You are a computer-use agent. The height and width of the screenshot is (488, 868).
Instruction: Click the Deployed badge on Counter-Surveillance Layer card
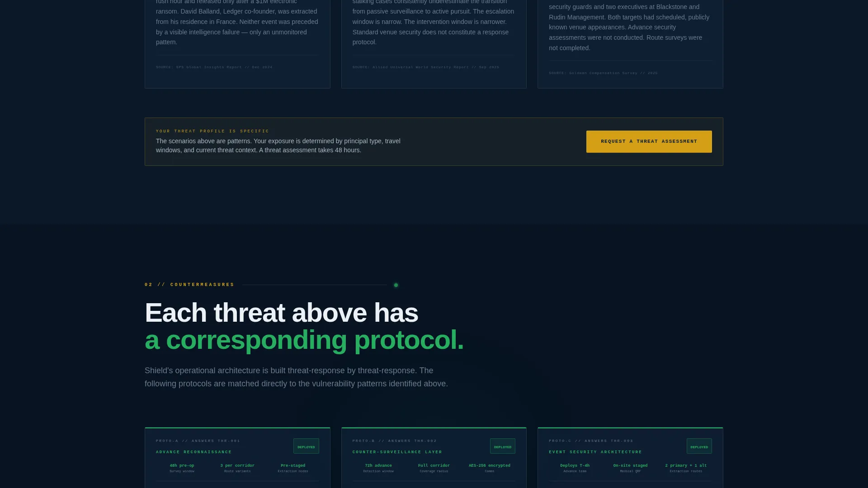tap(503, 446)
